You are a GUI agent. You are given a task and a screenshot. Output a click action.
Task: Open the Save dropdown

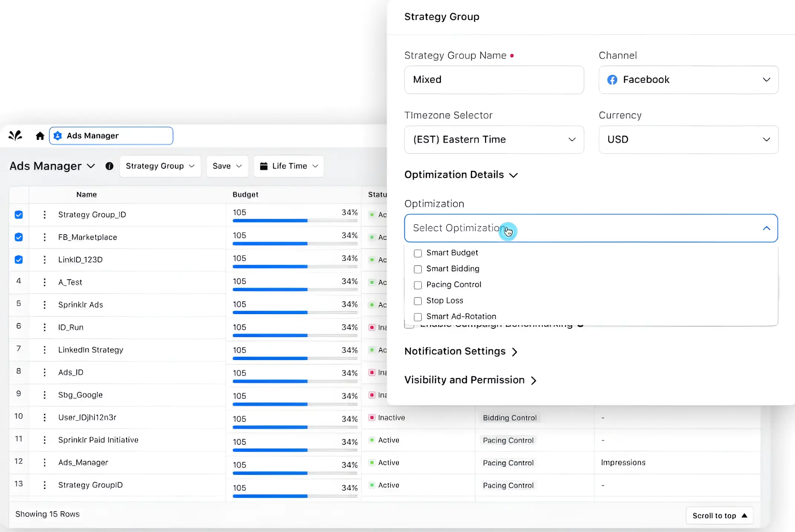click(227, 166)
